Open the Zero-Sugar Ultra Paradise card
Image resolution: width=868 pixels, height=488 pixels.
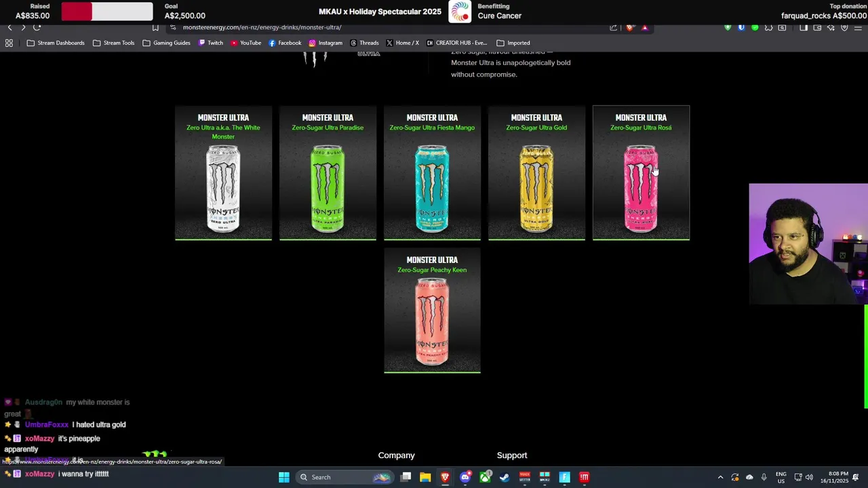[328, 173]
